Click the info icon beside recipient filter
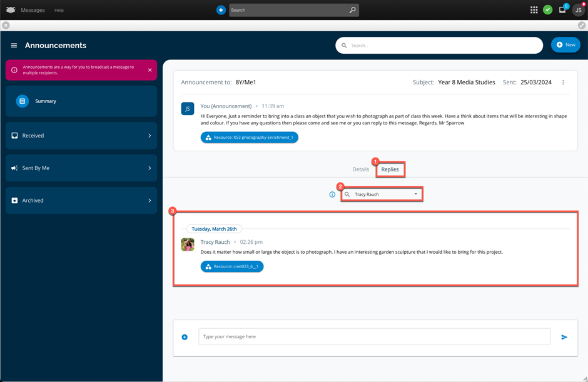 point(332,194)
